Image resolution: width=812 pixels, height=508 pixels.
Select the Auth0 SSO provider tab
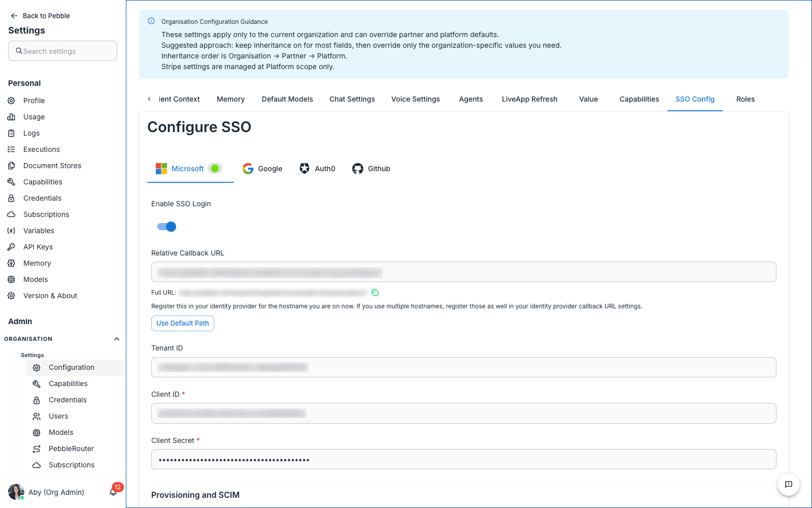[x=317, y=169]
